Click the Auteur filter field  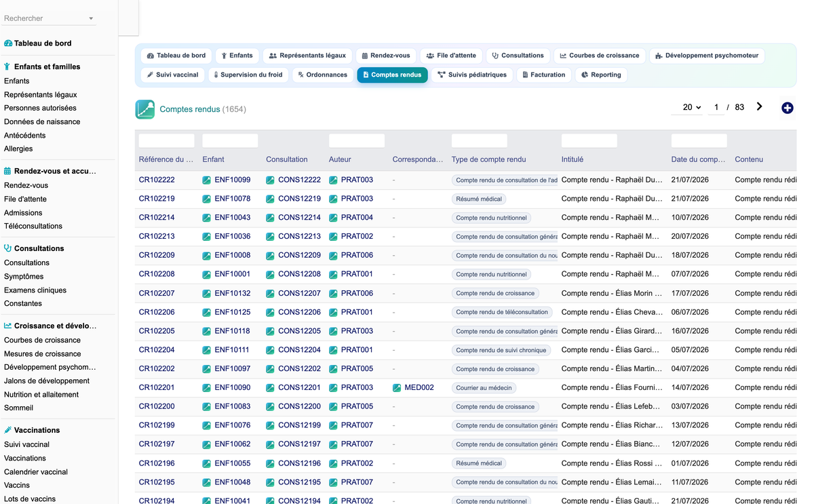pos(357,141)
